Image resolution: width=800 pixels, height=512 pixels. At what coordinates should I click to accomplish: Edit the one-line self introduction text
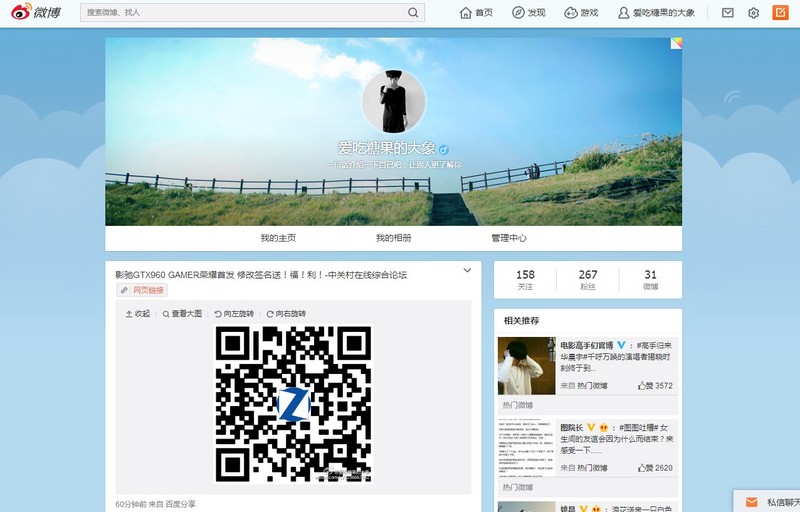393,165
